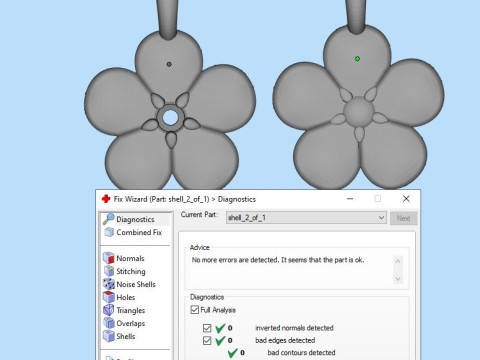Close the Fix Wizard dialog

(406, 199)
